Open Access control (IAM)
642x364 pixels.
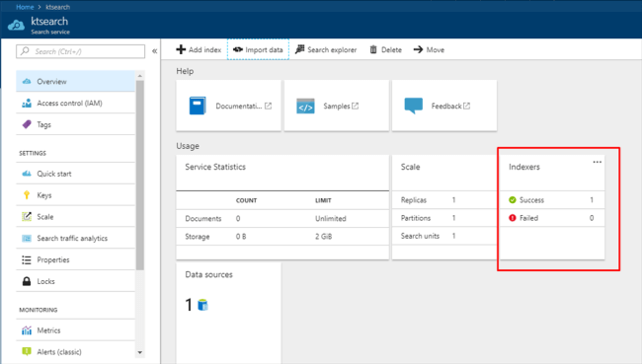click(75, 103)
